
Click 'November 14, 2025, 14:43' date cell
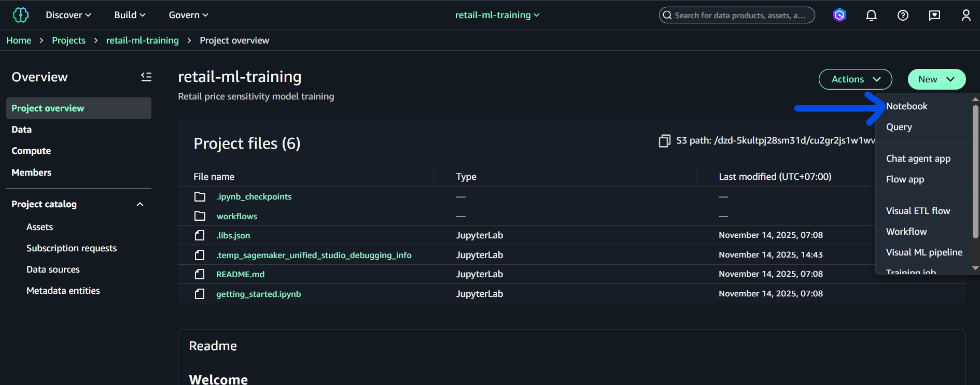pos(771,255)
